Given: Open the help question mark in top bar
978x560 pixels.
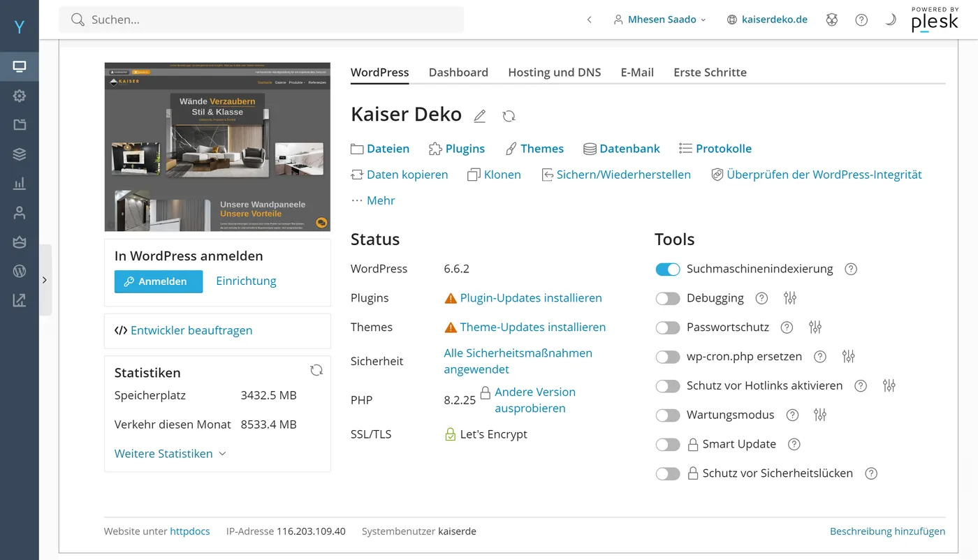Looking at the screenshot, I should 861,20.
